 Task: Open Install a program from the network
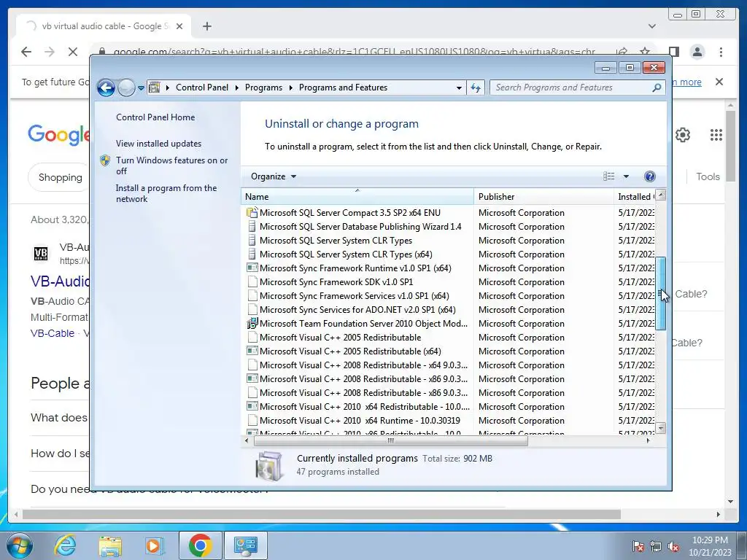point(166,193)
